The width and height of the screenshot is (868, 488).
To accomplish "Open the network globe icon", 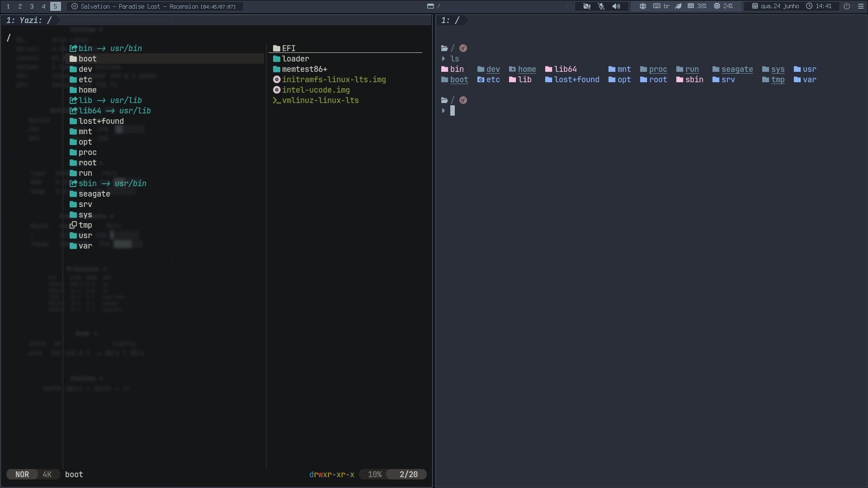I will point(642,6).
